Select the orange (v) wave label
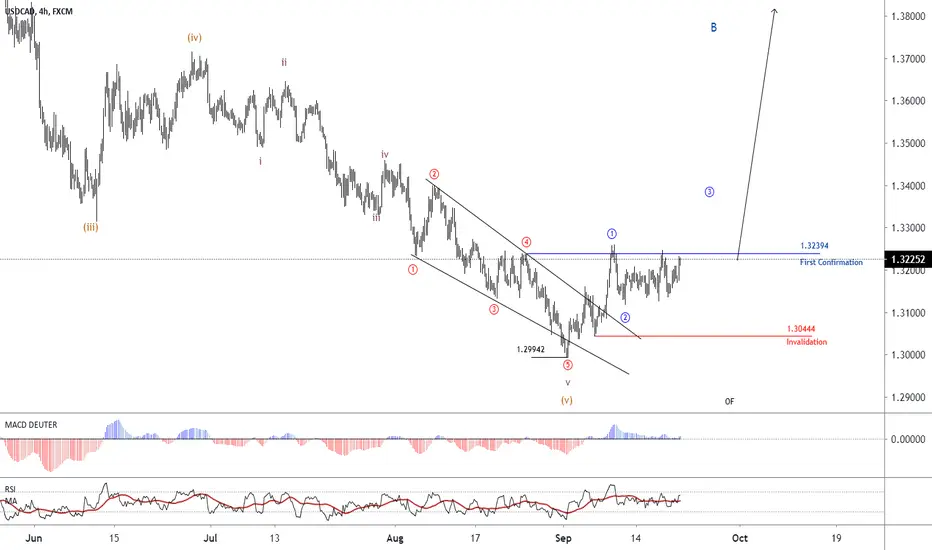The image size is (932, 550). point(566,400)
